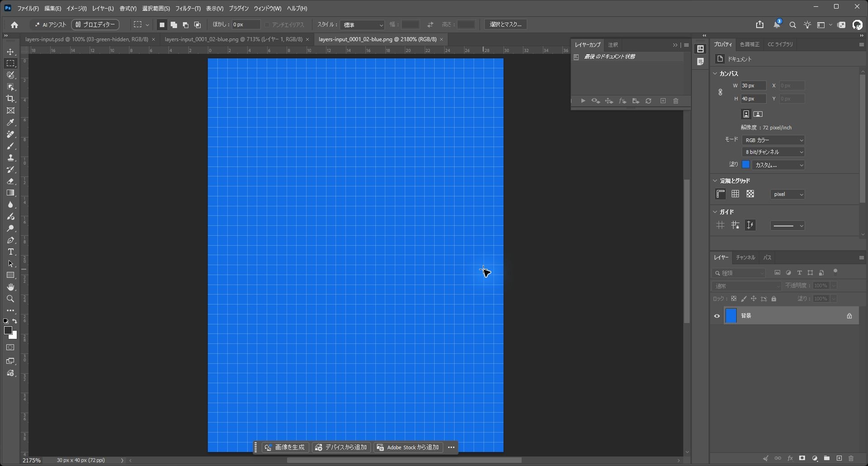Viewport: 868px width, 466px height.
Task: Open the イメージ(I) menu
Action: pyautogui.click(x=76, y=8)
